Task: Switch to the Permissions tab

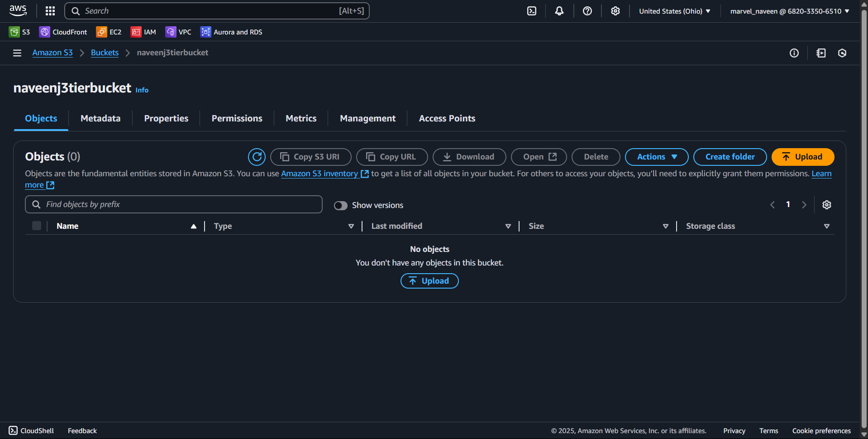Action: click(237, 119)
